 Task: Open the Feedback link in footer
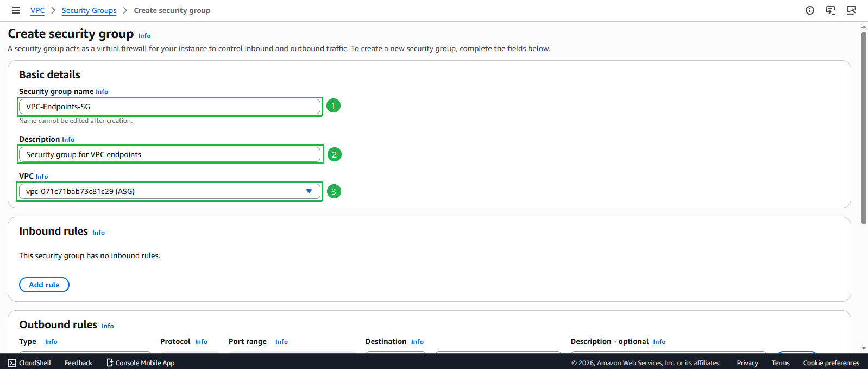pos(78,362)
